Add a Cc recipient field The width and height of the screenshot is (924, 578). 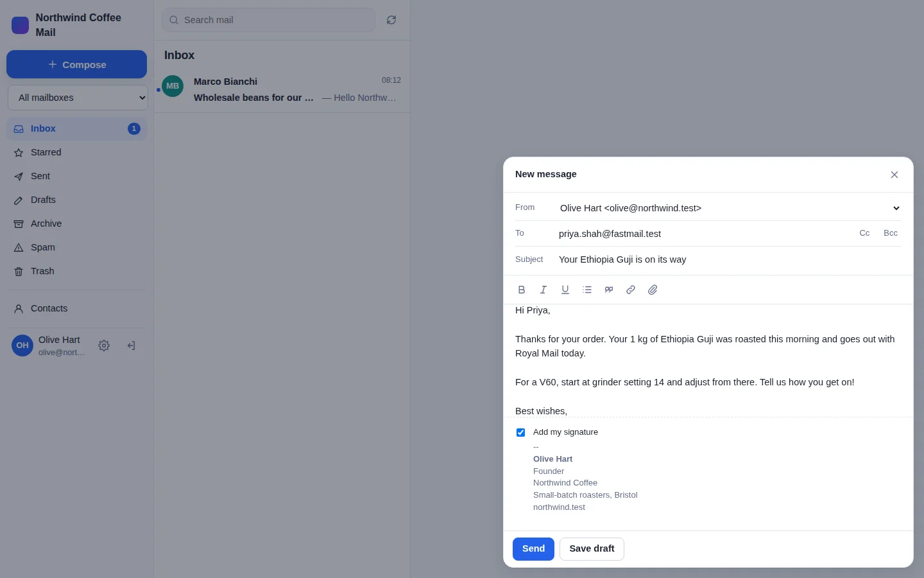click(864, 233)
